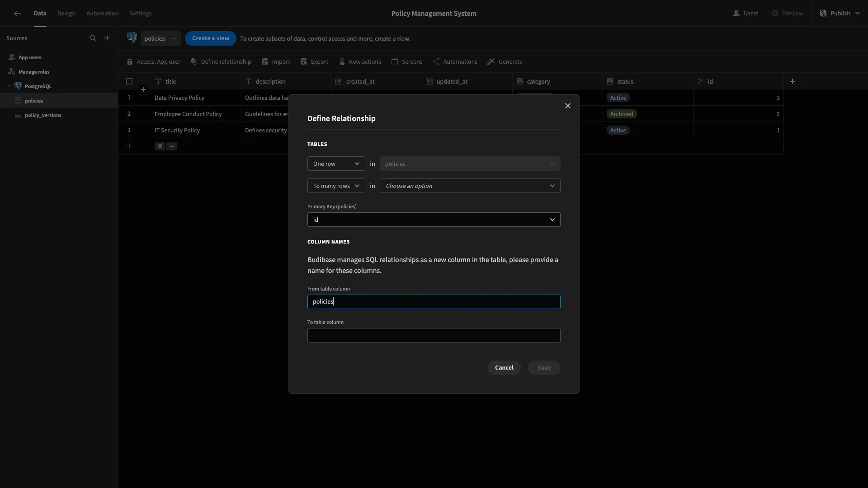868x488 pixels.
Task: Click the id column header
Action: pos(738,82)
